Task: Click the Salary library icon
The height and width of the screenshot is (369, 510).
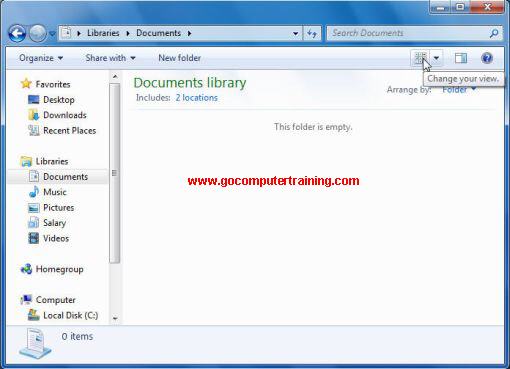Action: click(34, 223)
